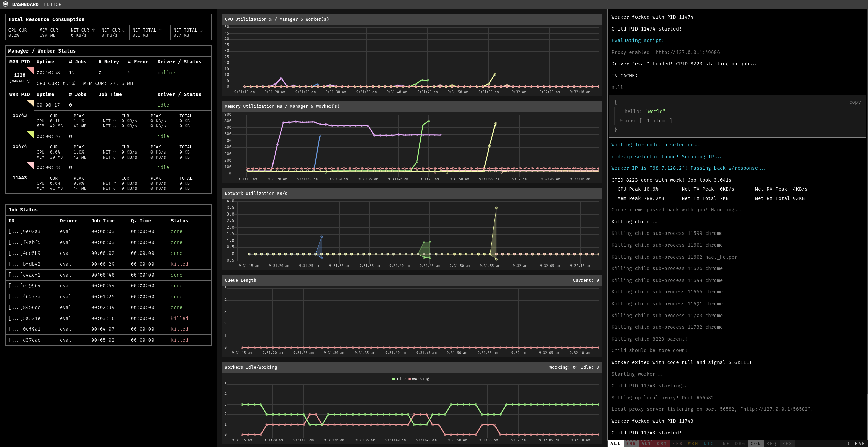Viewport: 868px width, 447px height.
Task: Toggle the DBG log level filter
Action: pos(740,443)
